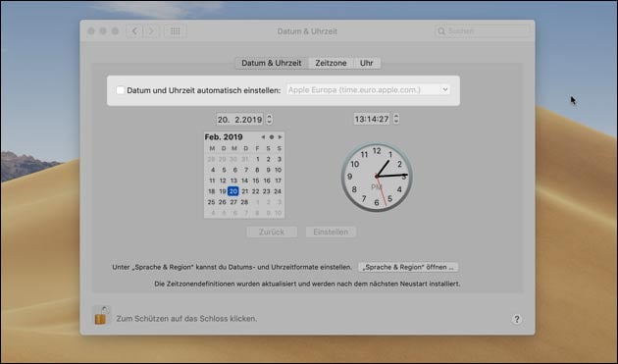Click the analog clock face
Screen dimensions: 618x364
[x=377, y=177]
